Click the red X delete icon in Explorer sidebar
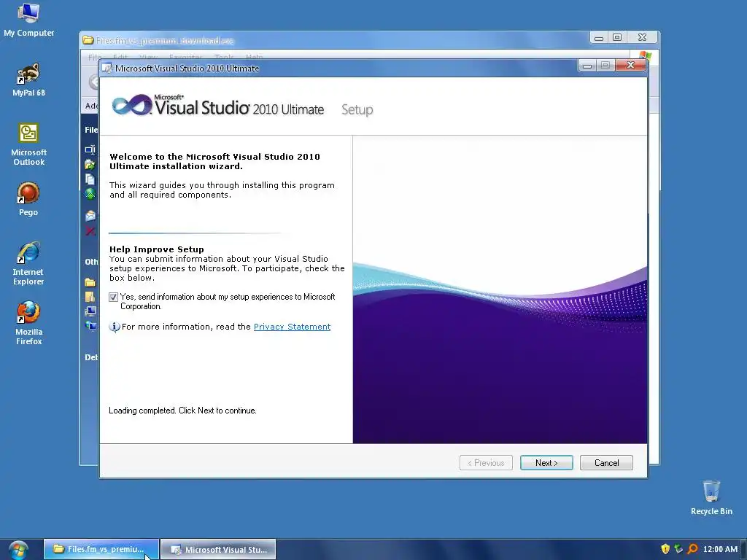The image size is (747, 560). pyautogui.click(x=90, y=231)
